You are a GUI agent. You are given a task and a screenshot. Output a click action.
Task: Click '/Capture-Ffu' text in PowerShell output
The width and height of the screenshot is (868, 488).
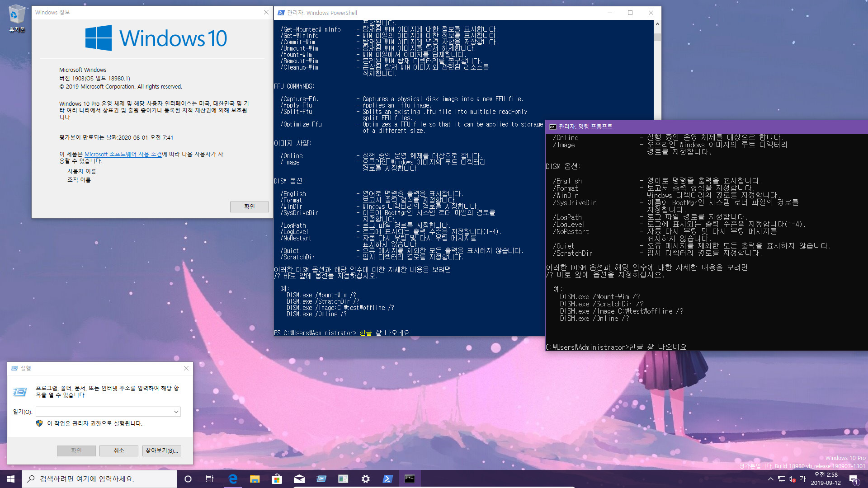(299, 99)
